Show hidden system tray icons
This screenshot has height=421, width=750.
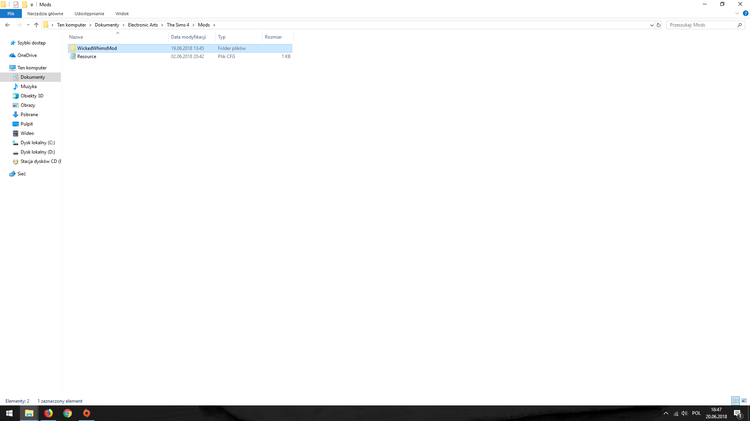pos(666,413)
